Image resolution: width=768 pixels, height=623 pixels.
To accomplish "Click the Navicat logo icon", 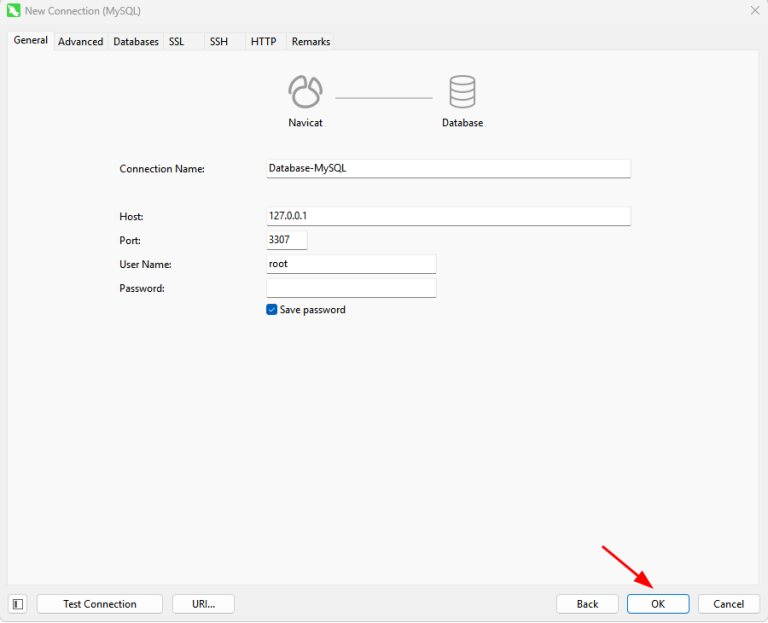I will tap(305, 92).
